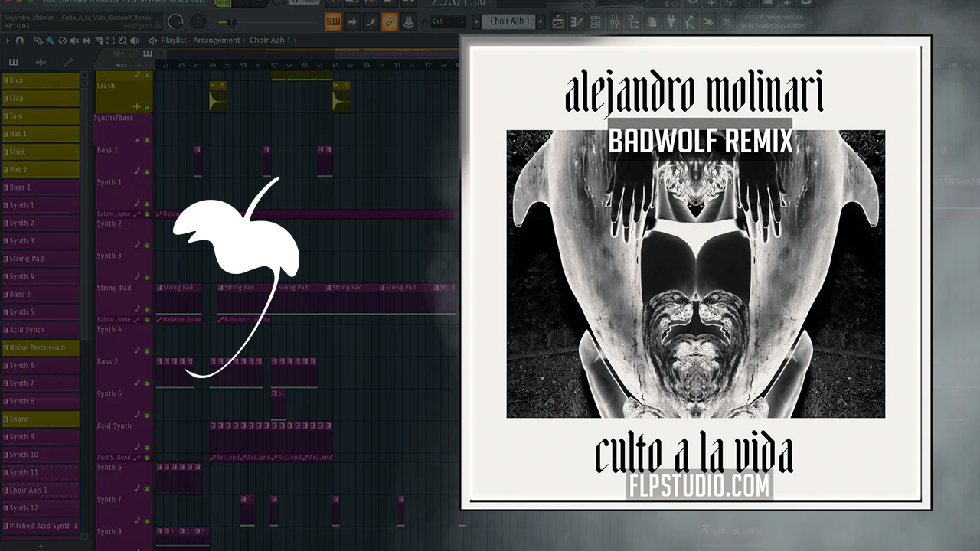Add a new pattern with the picker's plus button
Viewport: 980px width, 551px height.
click(41, 546)
